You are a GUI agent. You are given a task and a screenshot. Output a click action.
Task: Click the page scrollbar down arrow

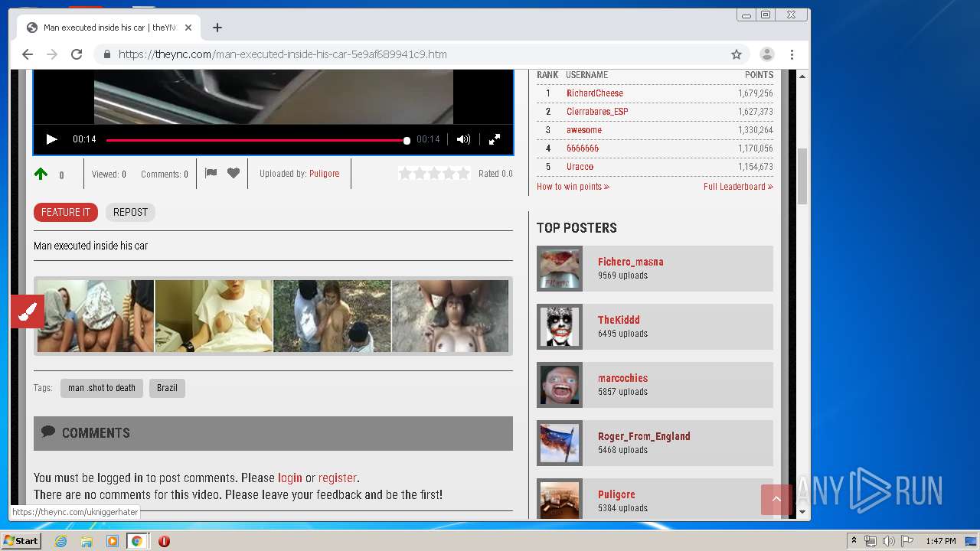tap(802, 512)
